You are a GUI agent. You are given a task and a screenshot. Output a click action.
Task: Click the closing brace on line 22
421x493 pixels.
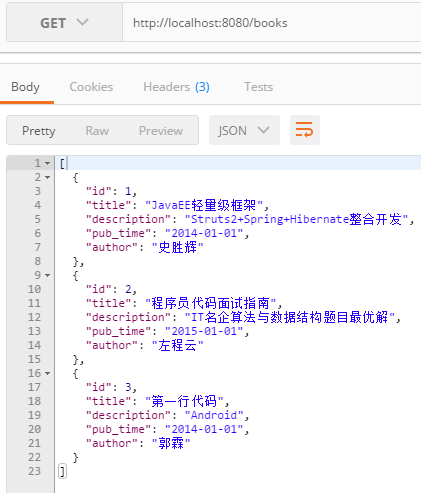pos(76,457)
